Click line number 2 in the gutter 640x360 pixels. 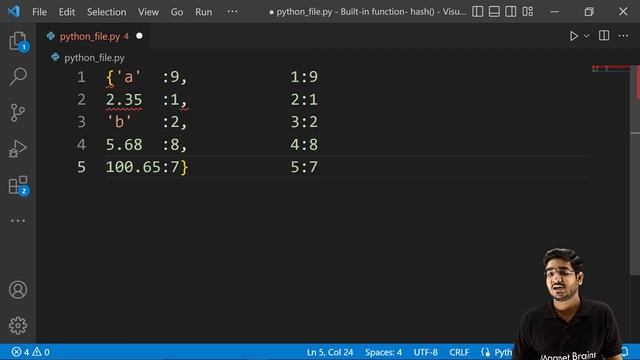81,100
